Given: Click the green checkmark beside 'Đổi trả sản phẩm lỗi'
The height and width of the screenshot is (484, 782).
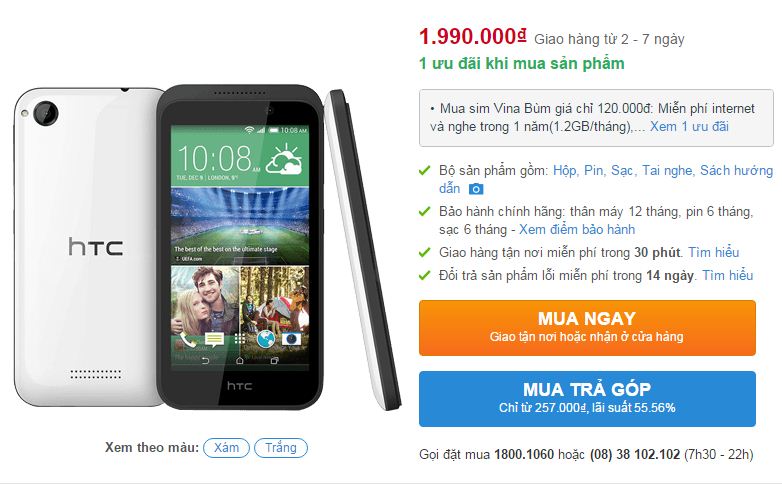Looking at the screenshot, I should tap(424, 275).
